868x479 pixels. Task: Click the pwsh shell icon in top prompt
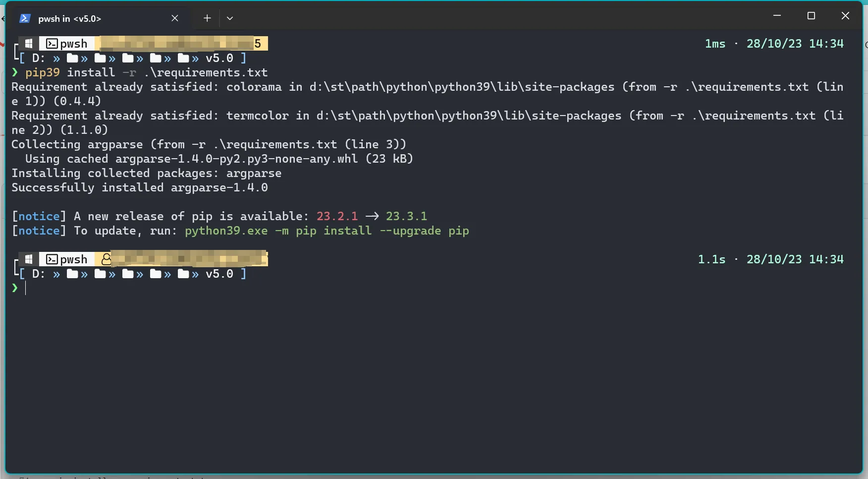point(52,44)
